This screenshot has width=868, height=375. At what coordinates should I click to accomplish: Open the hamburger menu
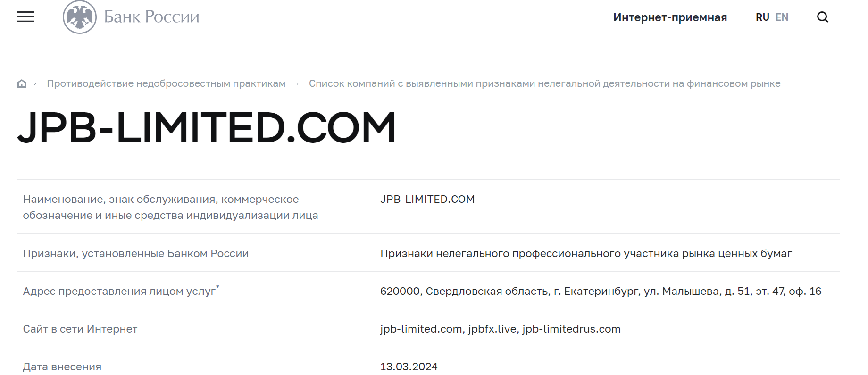[x=26, y=17]
